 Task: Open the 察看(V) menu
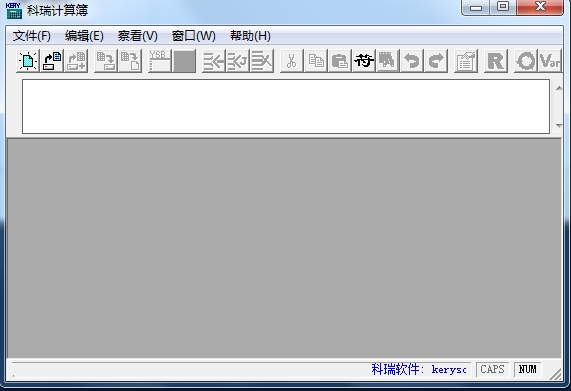(137, 36)
